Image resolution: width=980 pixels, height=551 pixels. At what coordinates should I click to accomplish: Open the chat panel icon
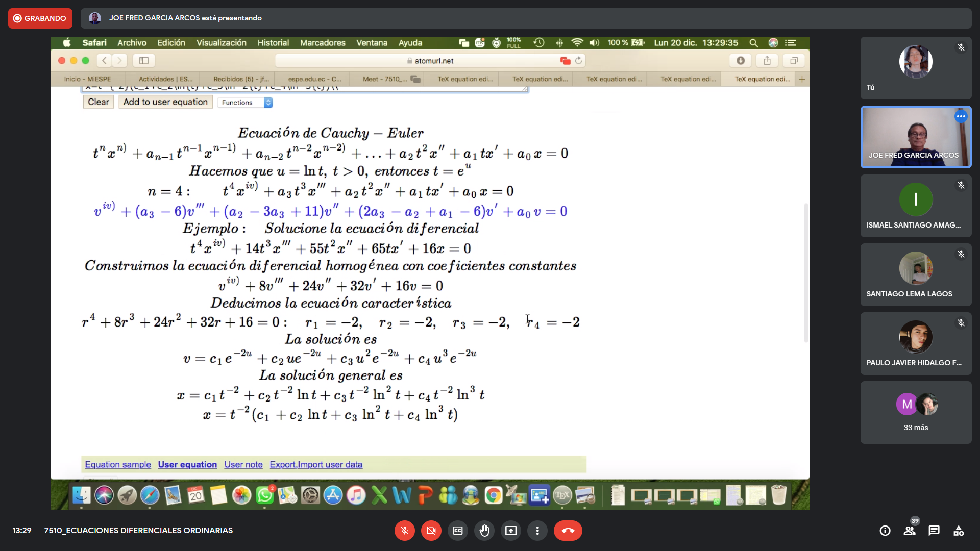click(x=934, y=531)
